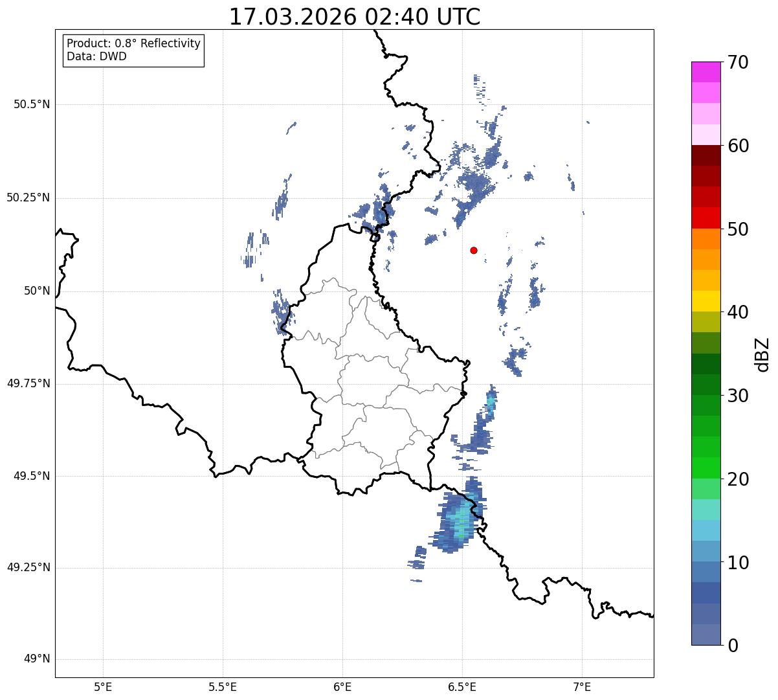778x700 pixels.
Task: Click the 50°N latitude label
Action: (37, 291)
